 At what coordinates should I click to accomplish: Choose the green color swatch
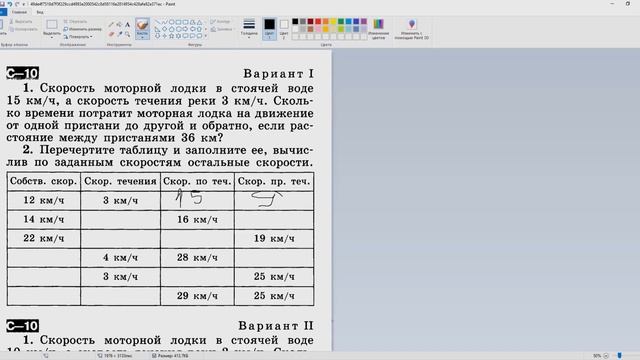[341, 22]
